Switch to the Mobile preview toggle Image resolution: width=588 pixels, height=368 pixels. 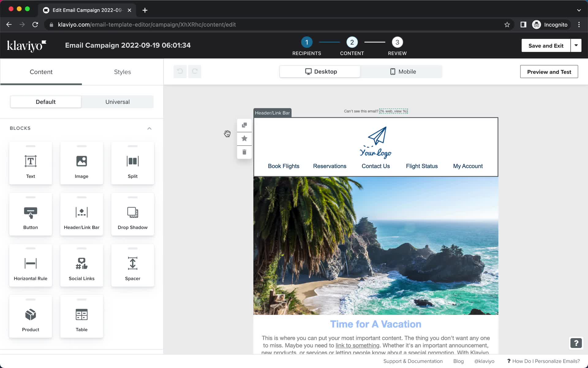[402, 72]
